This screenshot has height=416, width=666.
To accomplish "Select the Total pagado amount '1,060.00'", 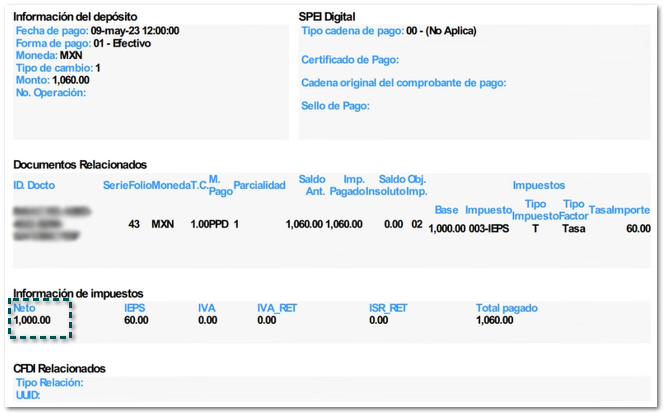I will pyautogui.click(x=494, y=320).
